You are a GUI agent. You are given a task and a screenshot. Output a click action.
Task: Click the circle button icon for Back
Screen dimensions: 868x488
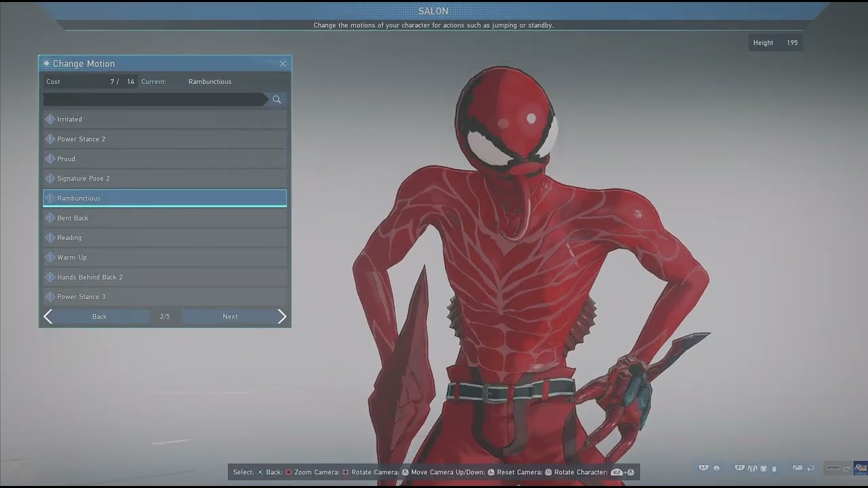coord(288,472)
